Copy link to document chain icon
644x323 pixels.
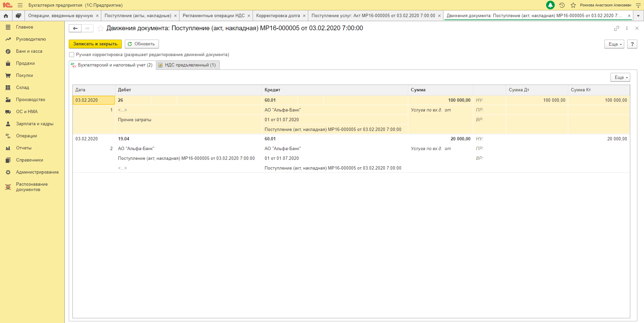(x=616, y=29)
